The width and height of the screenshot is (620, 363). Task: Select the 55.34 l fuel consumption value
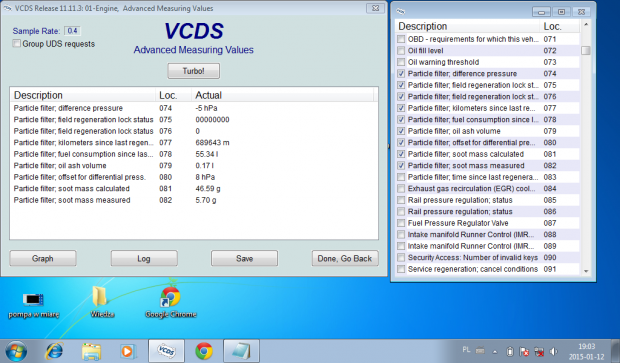point(206,154)
